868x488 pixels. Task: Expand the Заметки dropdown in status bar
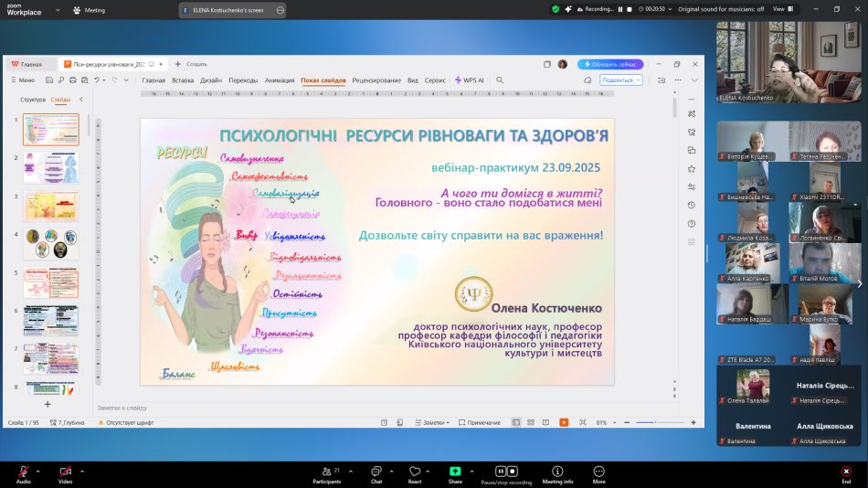[x=433, y=422]
